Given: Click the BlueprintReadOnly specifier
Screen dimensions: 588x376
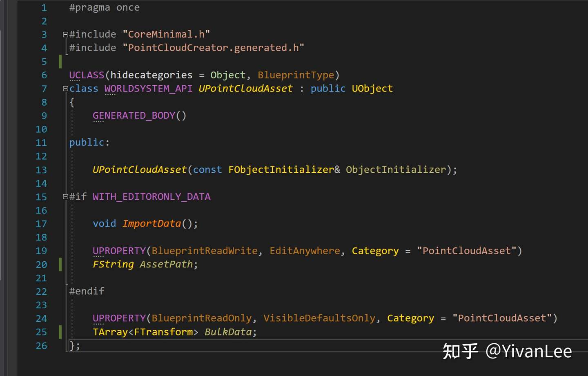Looking at the screenshot, I should [x=202, y=318].
